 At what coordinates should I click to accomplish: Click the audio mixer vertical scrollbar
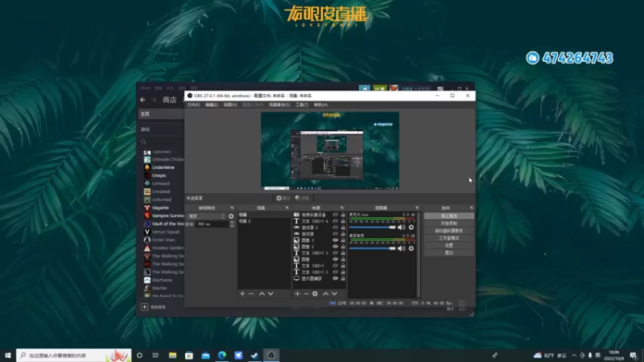click(x=419, y=254)
